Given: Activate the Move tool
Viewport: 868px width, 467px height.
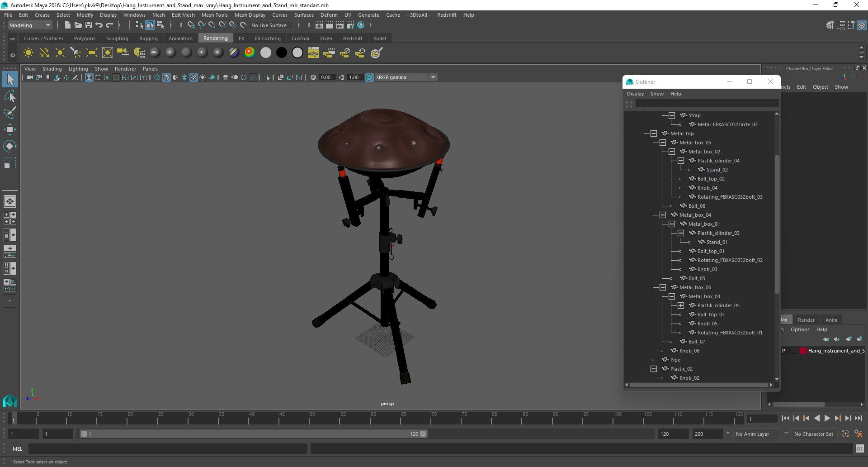Looking at the screenshot, I should coord(10,130).
